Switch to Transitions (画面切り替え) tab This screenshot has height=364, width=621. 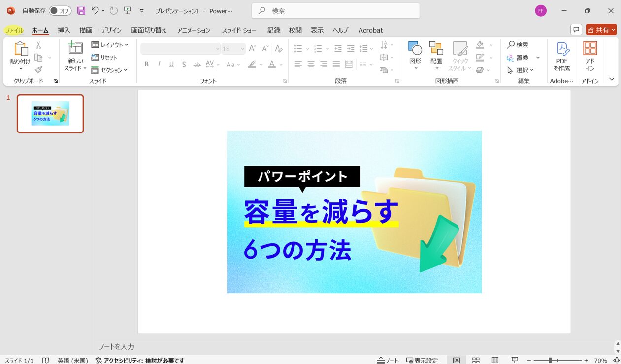point(149,30)
